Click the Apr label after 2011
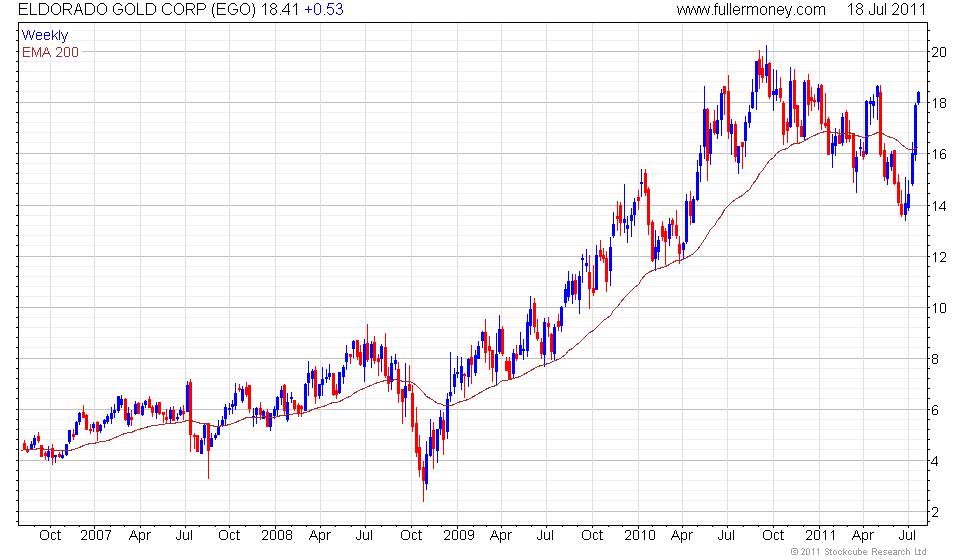 863,536
